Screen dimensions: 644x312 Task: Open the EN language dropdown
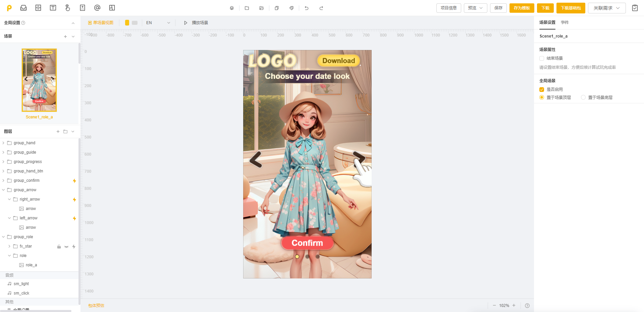tap(158, 23)
